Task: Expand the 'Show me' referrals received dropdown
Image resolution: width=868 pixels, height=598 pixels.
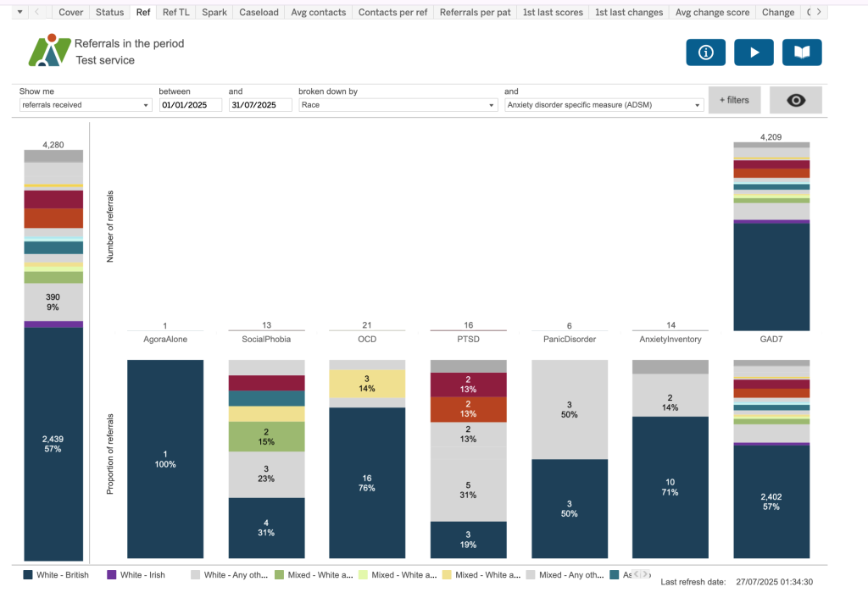Action: 85,105
